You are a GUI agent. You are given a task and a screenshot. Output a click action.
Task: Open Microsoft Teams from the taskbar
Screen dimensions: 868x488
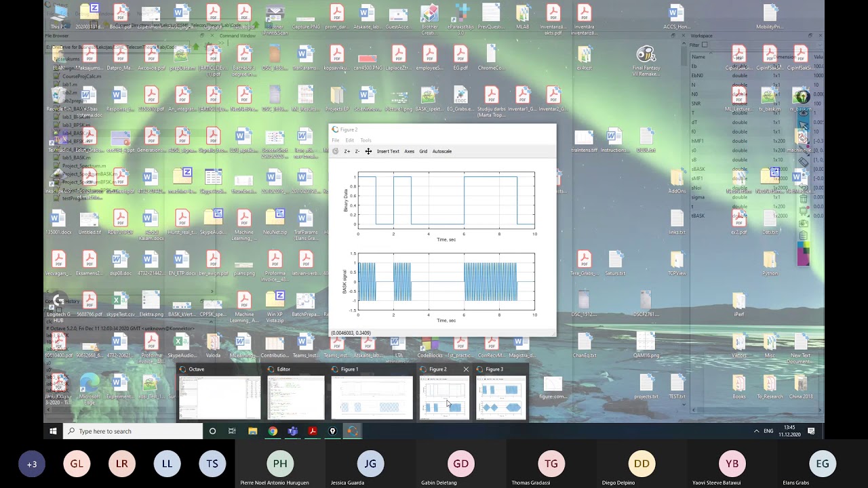pyautogui.click(x=292, y=431)
